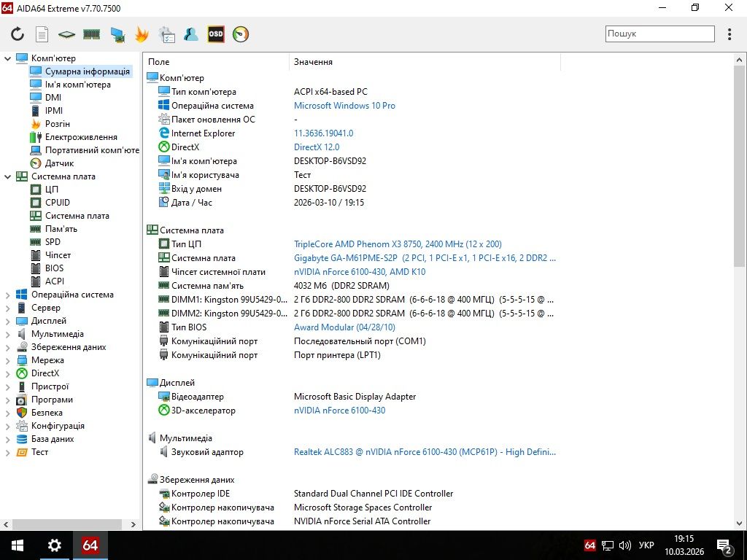Click the audit checklist toolbar icon

(167, 34)
